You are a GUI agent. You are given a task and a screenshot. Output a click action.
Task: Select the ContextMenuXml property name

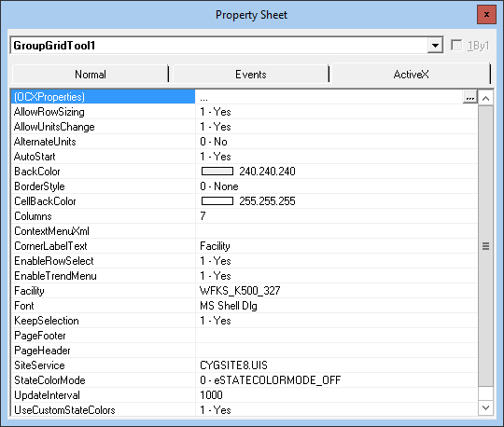[x=51, y=231]
